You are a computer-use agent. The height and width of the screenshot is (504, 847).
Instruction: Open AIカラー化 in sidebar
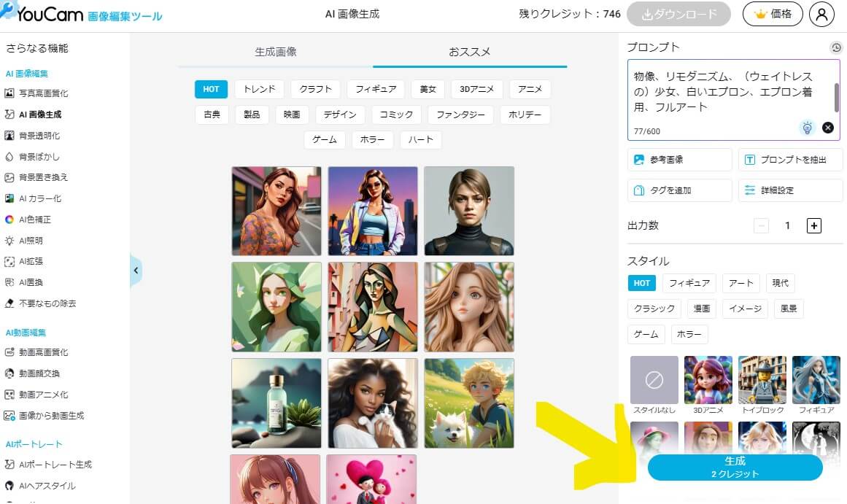34,199
